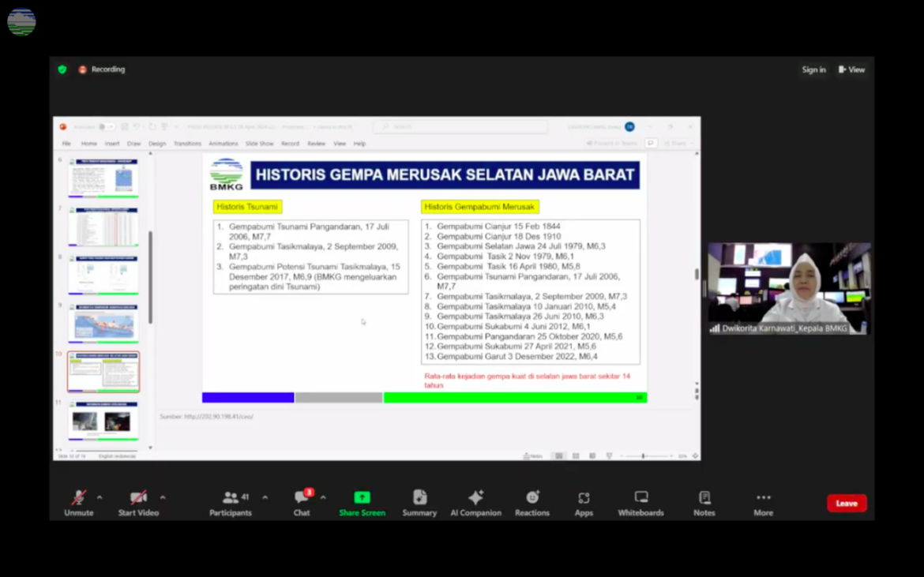Open the Notes panel
The width and height of the screenshot is (924, 577).
tap(704, 498)
